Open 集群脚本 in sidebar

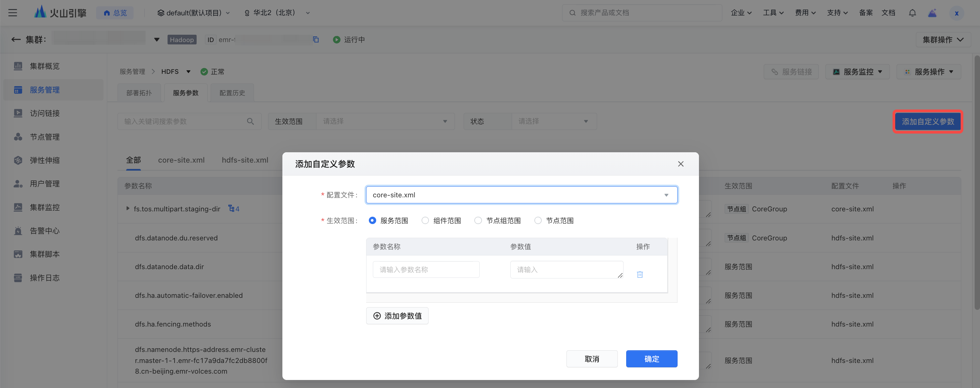[x=44, y=254]
